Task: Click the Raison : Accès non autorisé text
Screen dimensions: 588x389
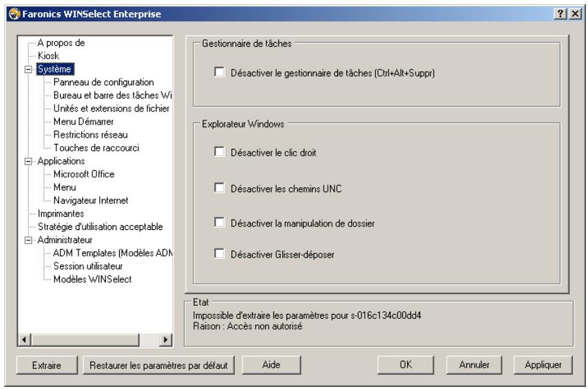Action: coord(247,326)
